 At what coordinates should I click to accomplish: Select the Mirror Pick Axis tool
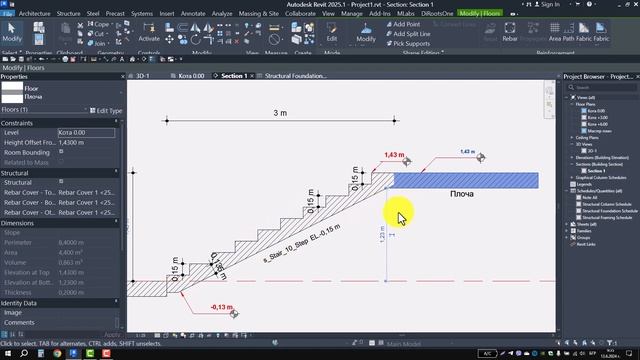[196, 27]
